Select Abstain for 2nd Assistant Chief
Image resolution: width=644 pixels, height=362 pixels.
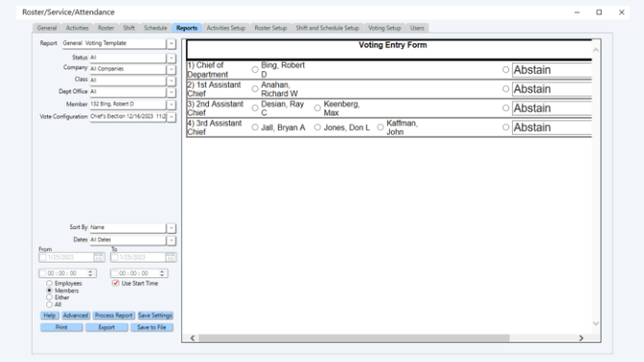tap(505, 108)
